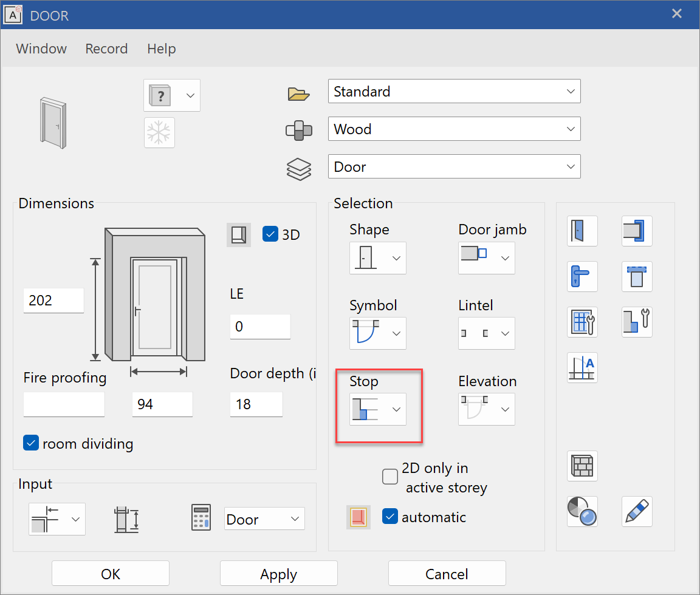Click the Apply button
The image size is (700, 595).
pyautogui.click(x=278, y=573)
